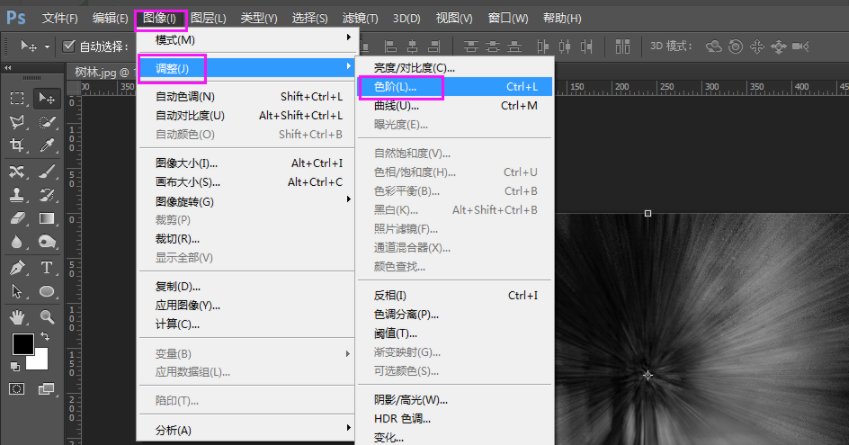Choose 复制(D)... command
Viewport: 849px width, 445px height.
246,286
